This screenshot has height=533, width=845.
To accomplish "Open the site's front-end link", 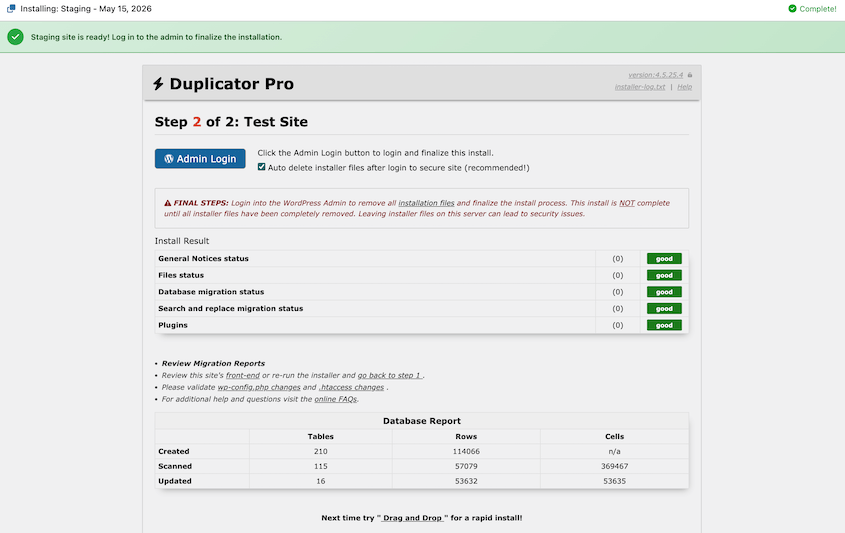I will [x=243, y=376].
